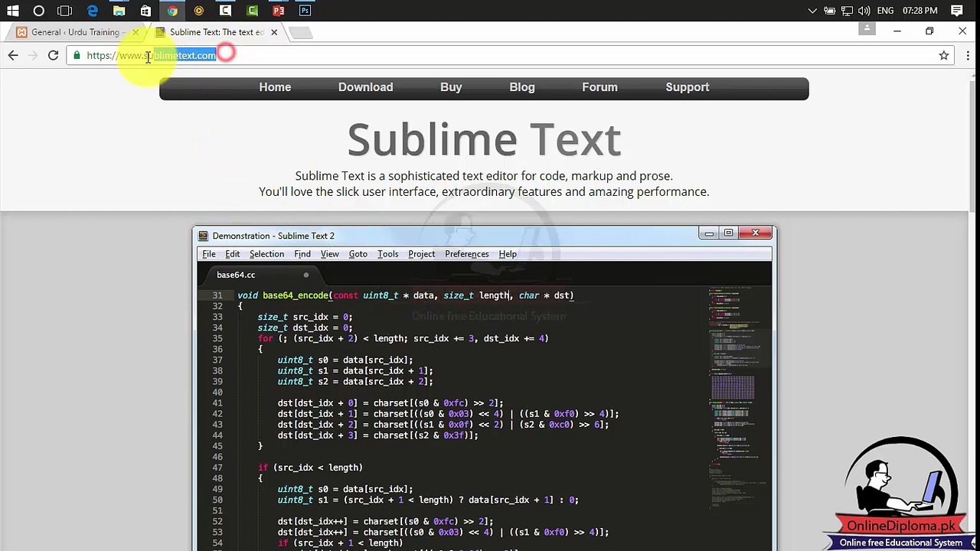Open Find menu in Demonstration window
Image resolution: width=980 pixels, height=551 pixels.
click(302, 254)
